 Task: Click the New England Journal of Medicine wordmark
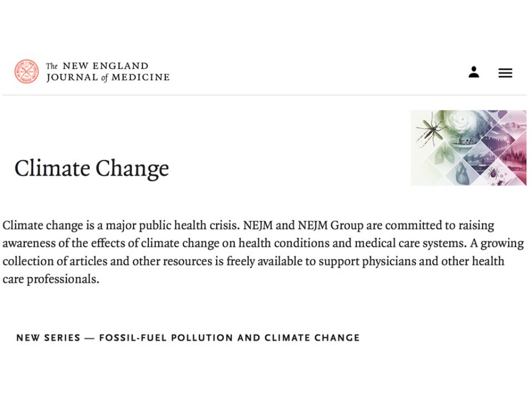(x=108, y=72)
